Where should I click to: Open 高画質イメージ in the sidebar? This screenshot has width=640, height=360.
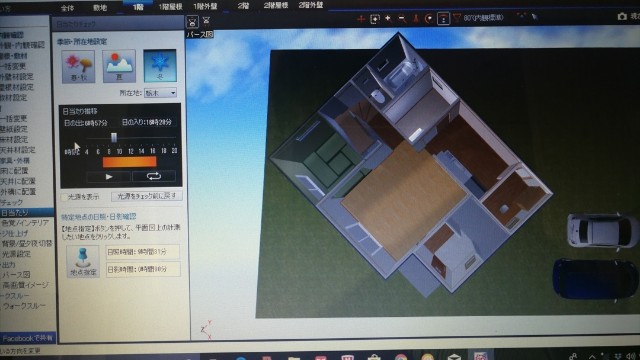click(x=26, y=285)
